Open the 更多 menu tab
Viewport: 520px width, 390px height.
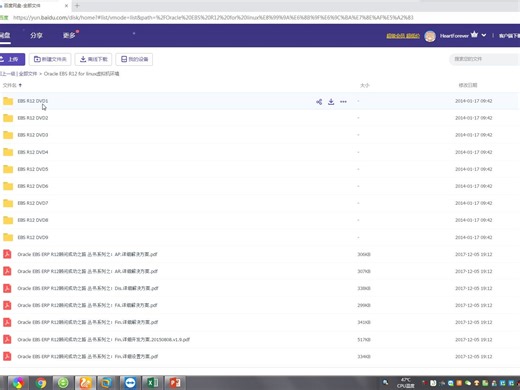[x=69, y=35]
